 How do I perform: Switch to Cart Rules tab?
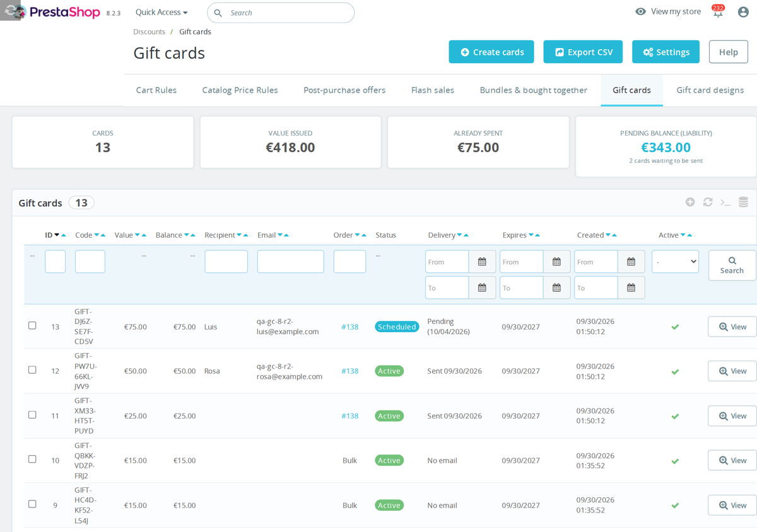[156, 90]
